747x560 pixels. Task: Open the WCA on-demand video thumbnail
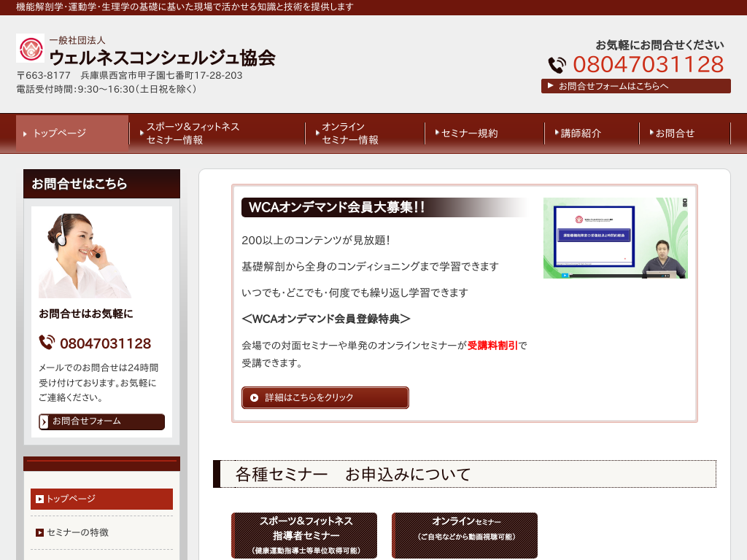615,238
